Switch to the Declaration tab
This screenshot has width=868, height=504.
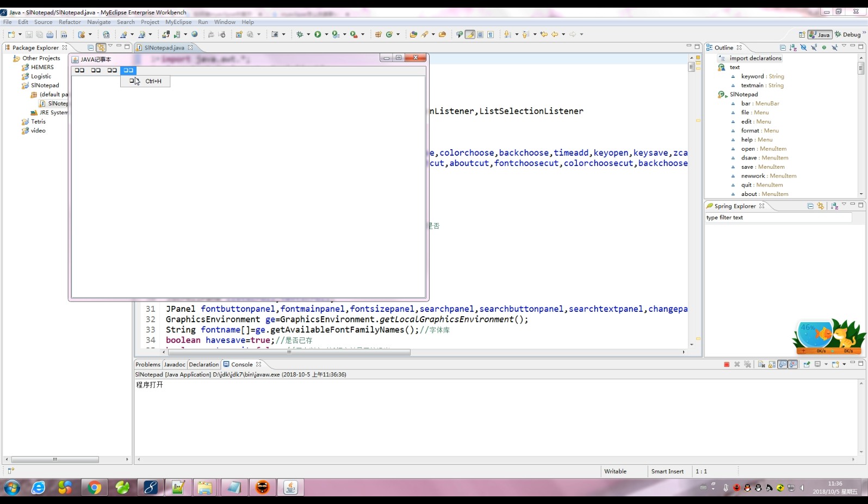click(x=204, y=364)
